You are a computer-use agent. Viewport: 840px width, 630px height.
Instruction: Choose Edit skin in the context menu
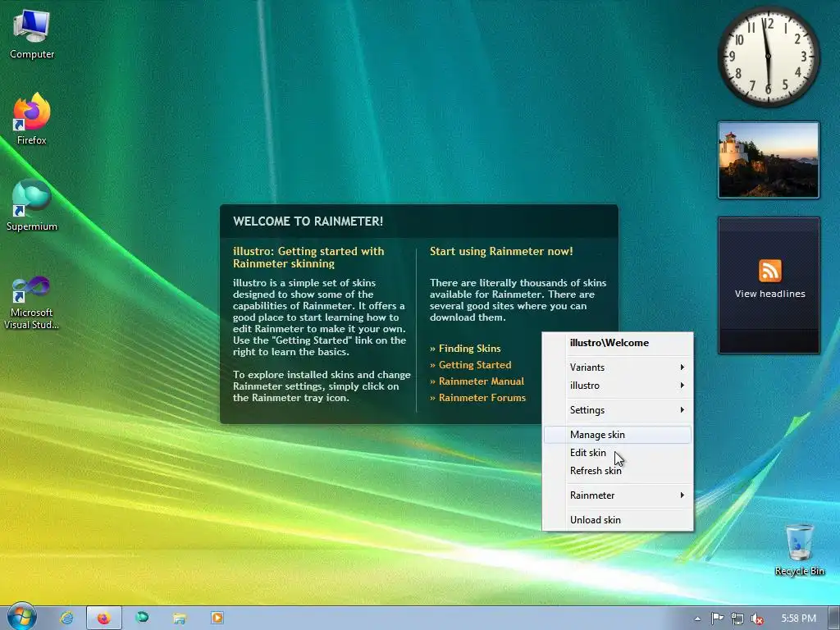tap(618, 453)
